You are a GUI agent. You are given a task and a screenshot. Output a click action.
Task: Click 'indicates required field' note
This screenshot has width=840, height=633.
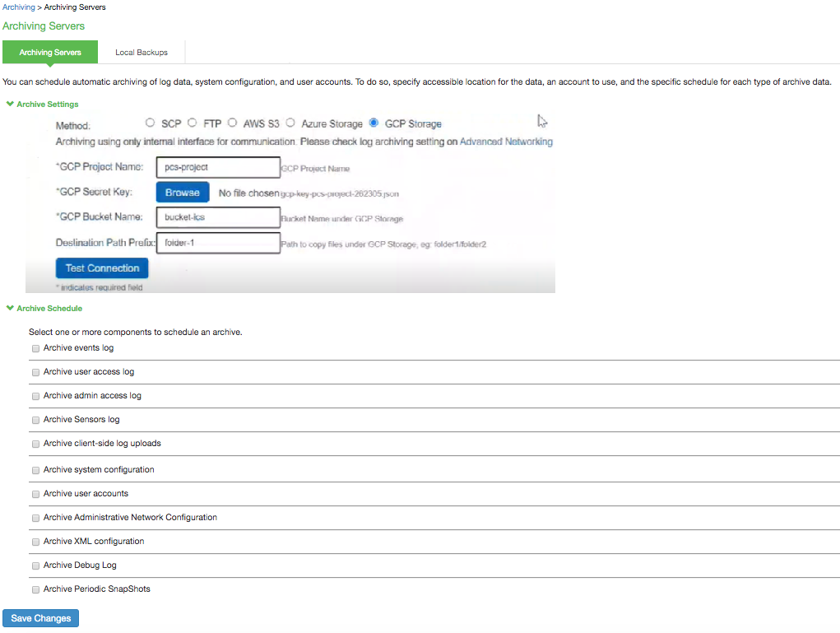coord(99,287)
